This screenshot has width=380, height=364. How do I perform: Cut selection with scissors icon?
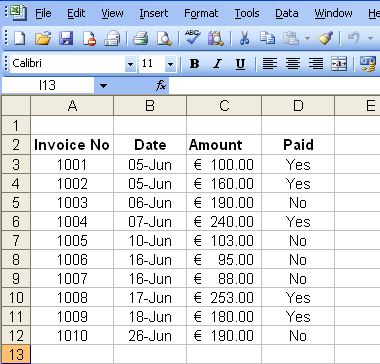click(x=244, y=39)
